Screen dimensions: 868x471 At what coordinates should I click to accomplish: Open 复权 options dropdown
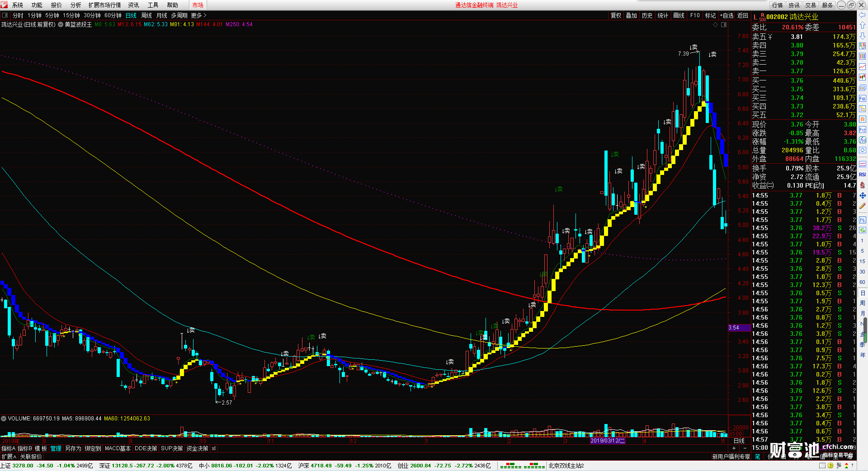(616, 15)
